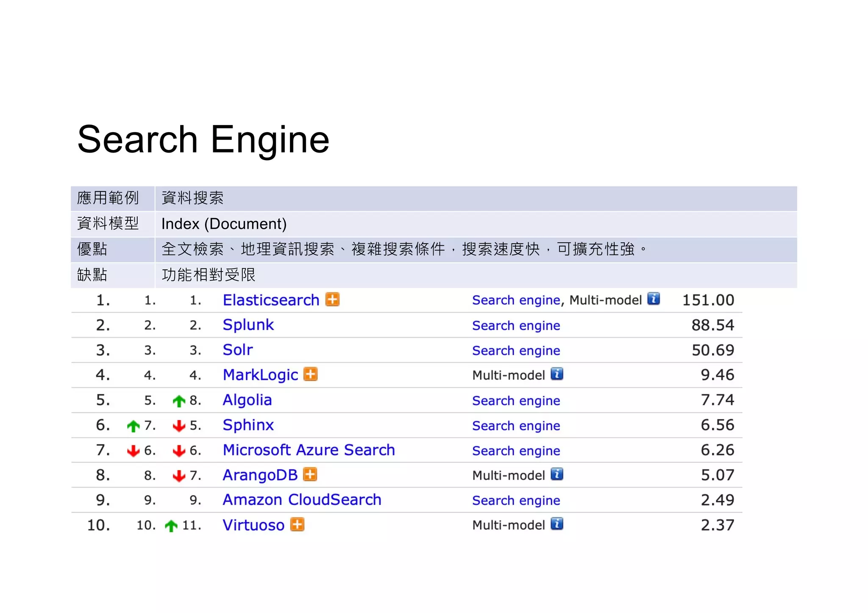The image size is (868, 613).
Task: Click the orange plus icon beside Elasticsearch
Action: point(332,299)
